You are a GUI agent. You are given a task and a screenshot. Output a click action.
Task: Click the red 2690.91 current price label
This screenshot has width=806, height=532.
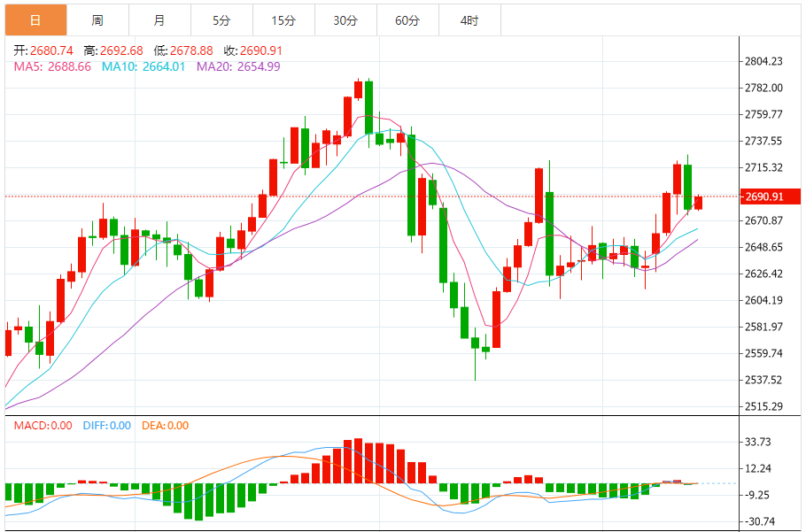click(770, 197)
